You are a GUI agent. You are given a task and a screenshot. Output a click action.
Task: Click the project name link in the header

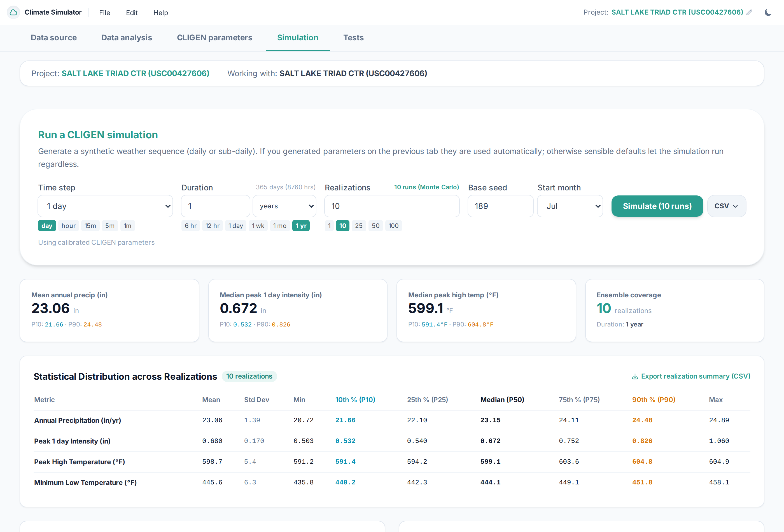[677, 13]
